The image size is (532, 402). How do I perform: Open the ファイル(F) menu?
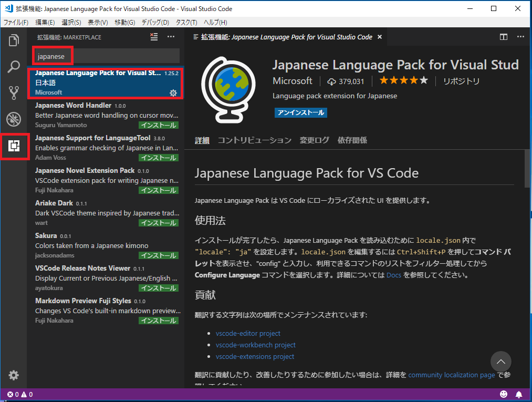pyautogui.click(x=16, y=23)
